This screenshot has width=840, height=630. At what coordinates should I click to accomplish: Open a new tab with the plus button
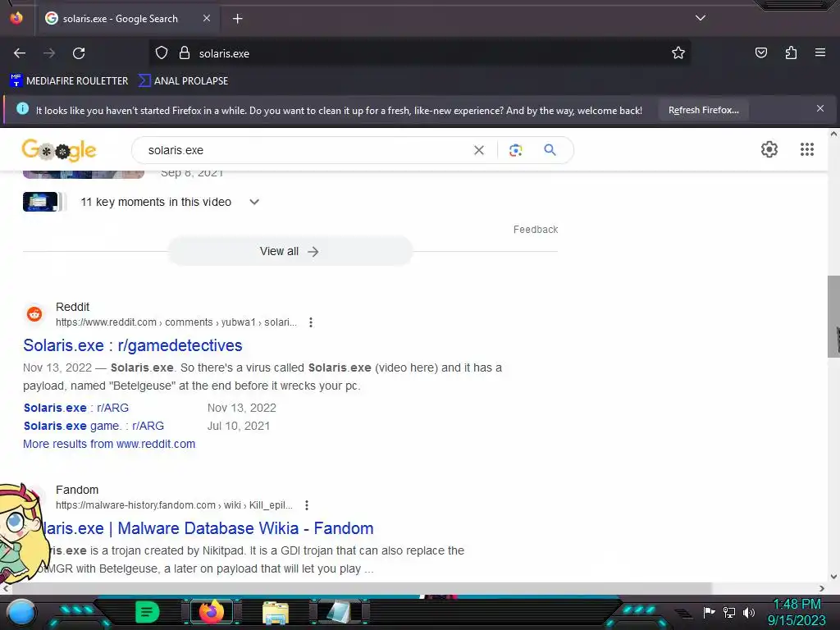[237, 19]
